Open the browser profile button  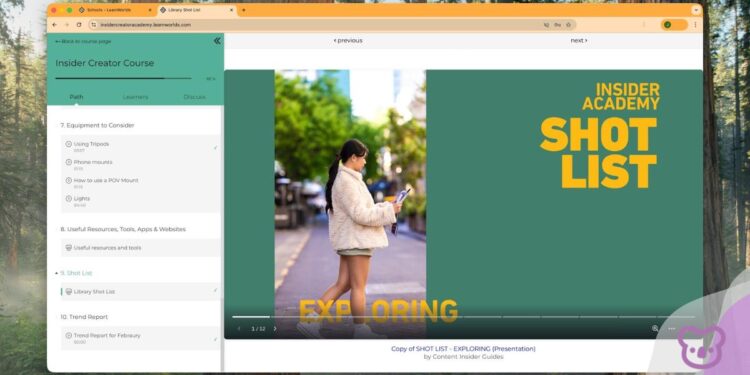(674, 25)
